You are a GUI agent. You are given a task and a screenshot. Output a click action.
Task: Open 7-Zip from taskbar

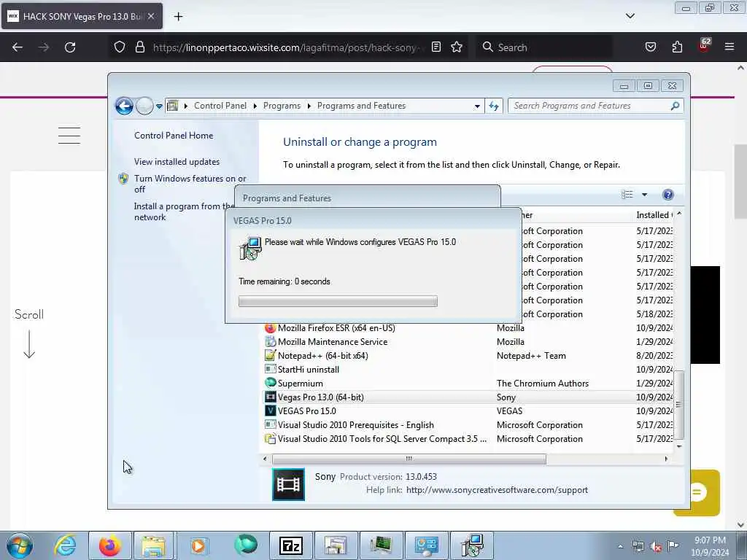point(290,545)
